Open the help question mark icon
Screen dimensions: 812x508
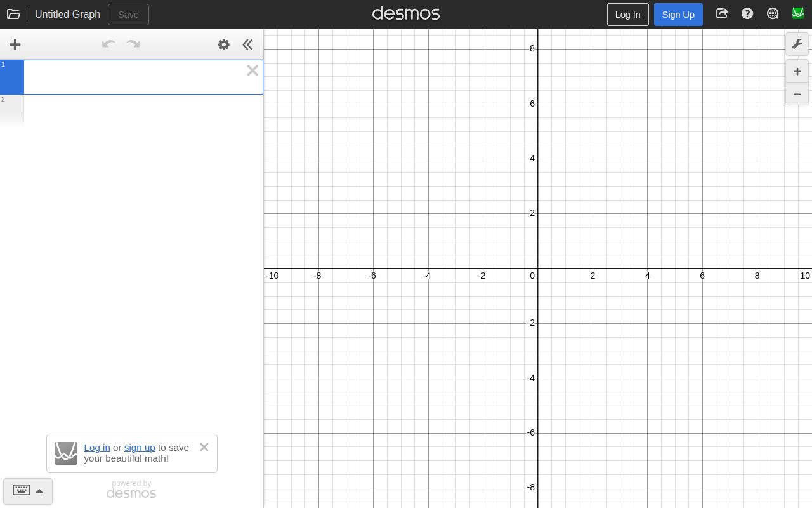(747, 13)
